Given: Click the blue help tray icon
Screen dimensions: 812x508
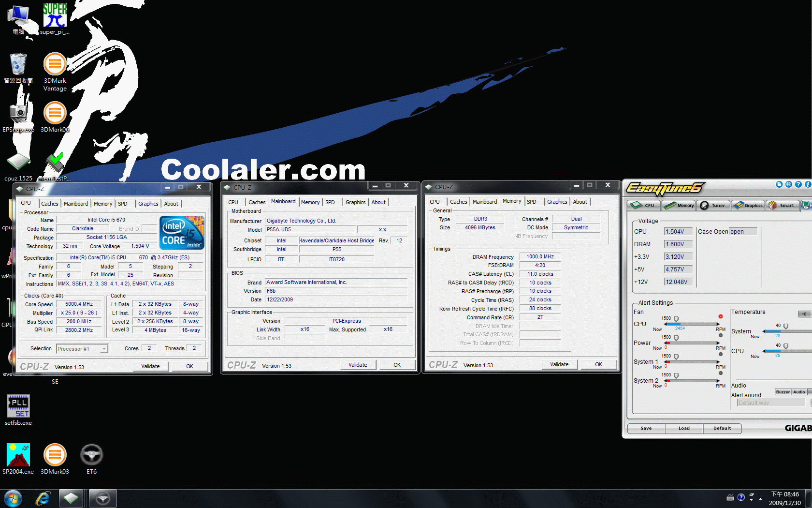Looking at the screenshot, I should point(741,497).
